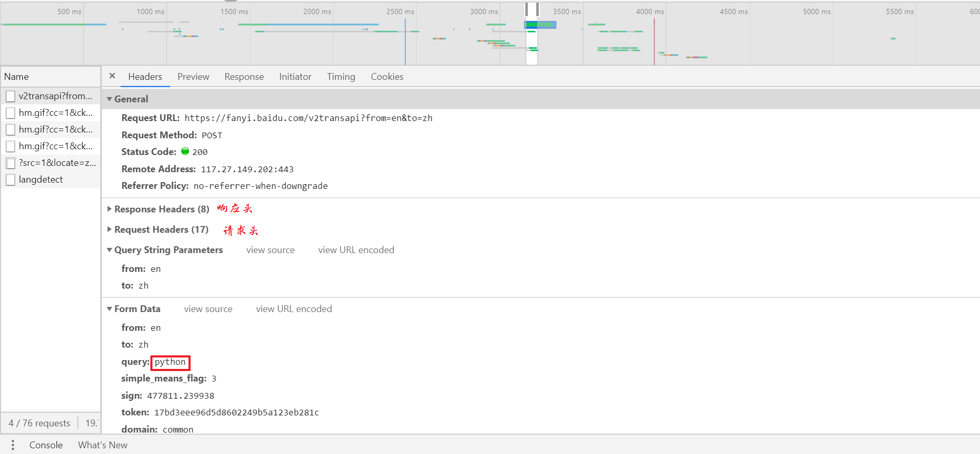Close the request details panel
Screen dimensions: 980x454
click(112, 76)
